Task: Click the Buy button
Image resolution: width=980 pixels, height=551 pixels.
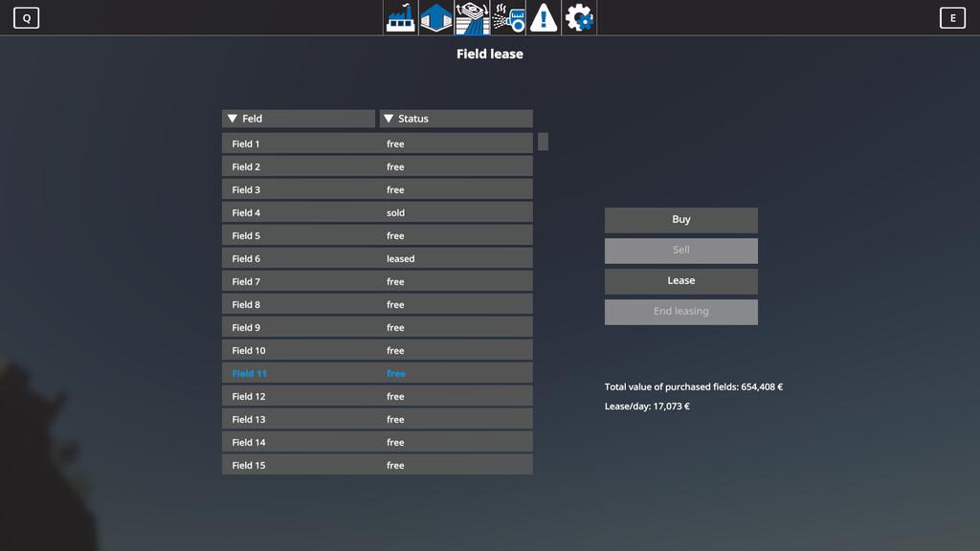Action: pos(680,220)
